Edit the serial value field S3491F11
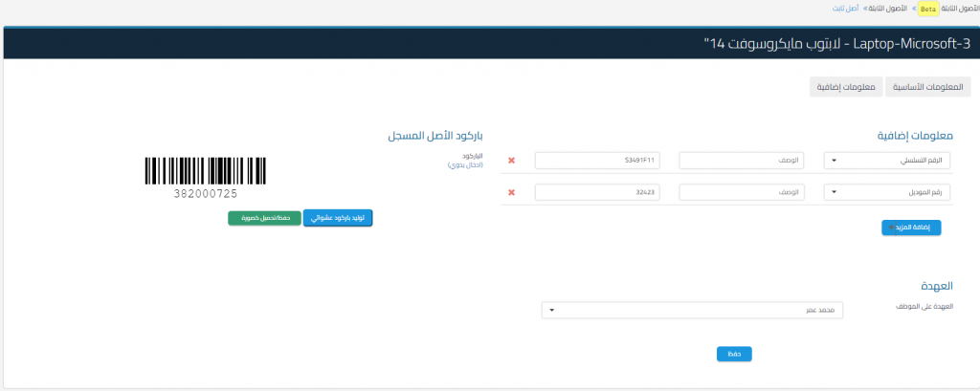The image size is (980, 391). [597, 161]
